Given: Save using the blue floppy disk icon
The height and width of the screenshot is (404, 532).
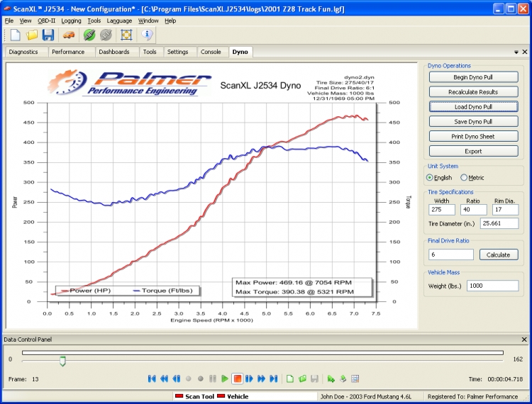Looking at the screenshot, I should coord(48,35).
